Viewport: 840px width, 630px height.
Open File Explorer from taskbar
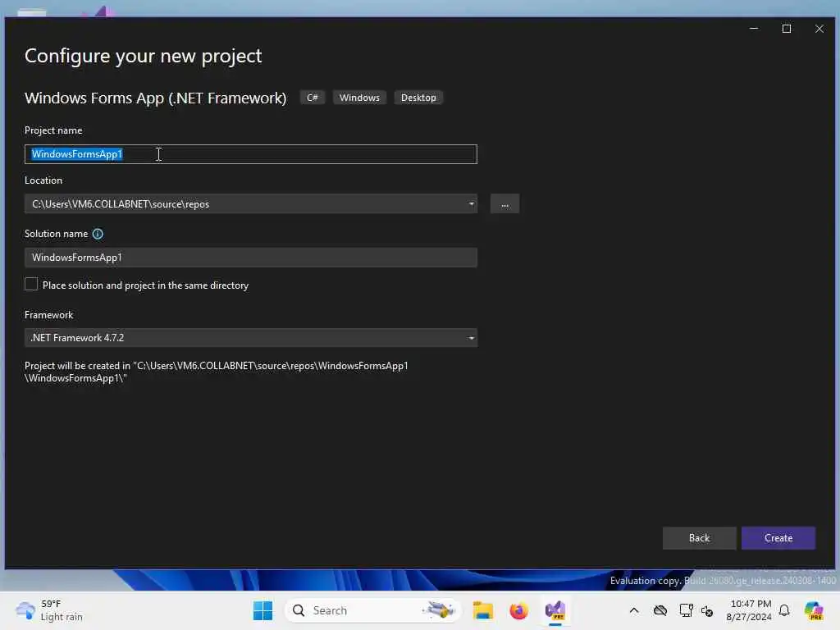(x=482, y=610)
